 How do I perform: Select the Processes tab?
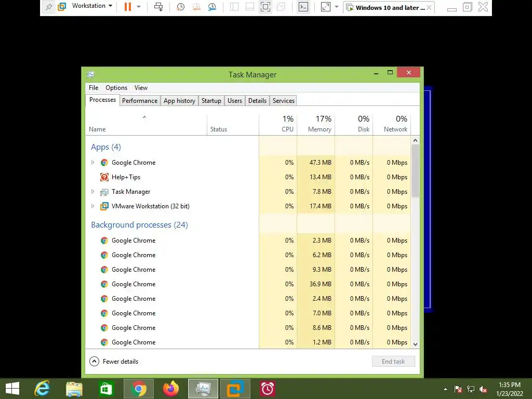(x=102, y=100)
